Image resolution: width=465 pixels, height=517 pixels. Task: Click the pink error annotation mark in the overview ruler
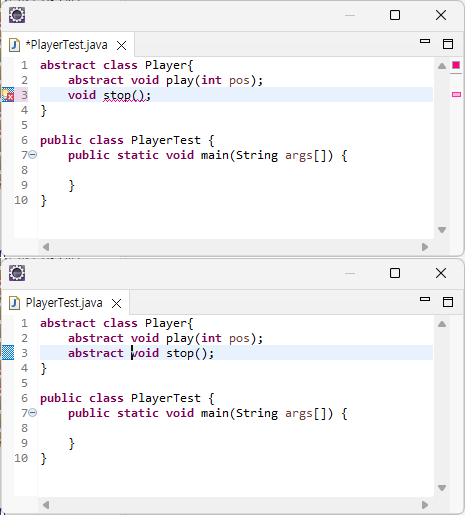(456, 95)
